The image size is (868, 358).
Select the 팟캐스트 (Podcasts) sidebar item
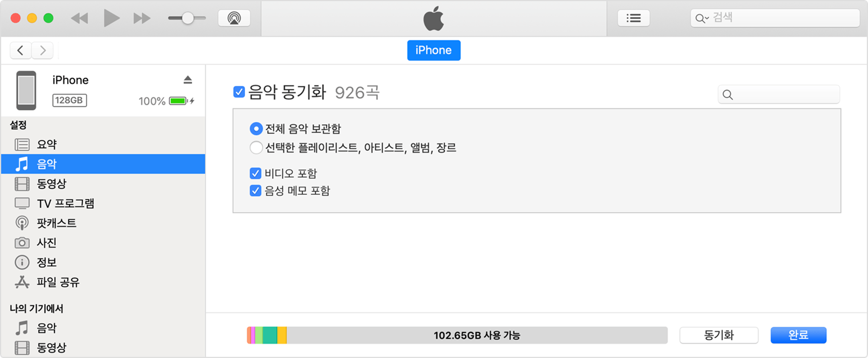56,223
